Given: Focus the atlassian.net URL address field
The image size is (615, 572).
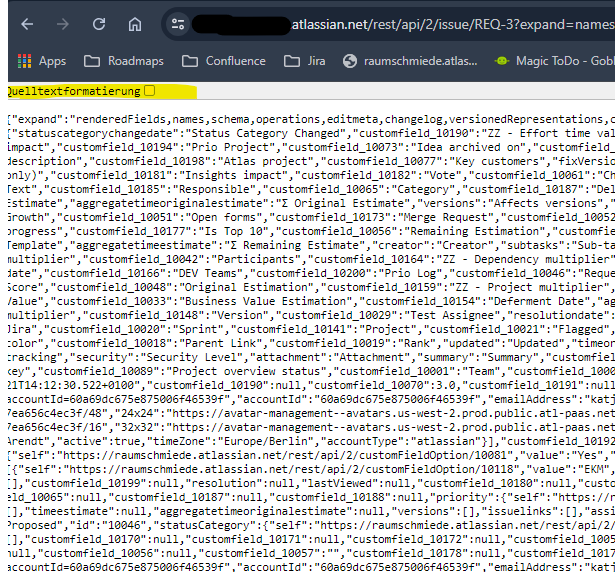Looking at the screenshot, I should pos(451,25).
